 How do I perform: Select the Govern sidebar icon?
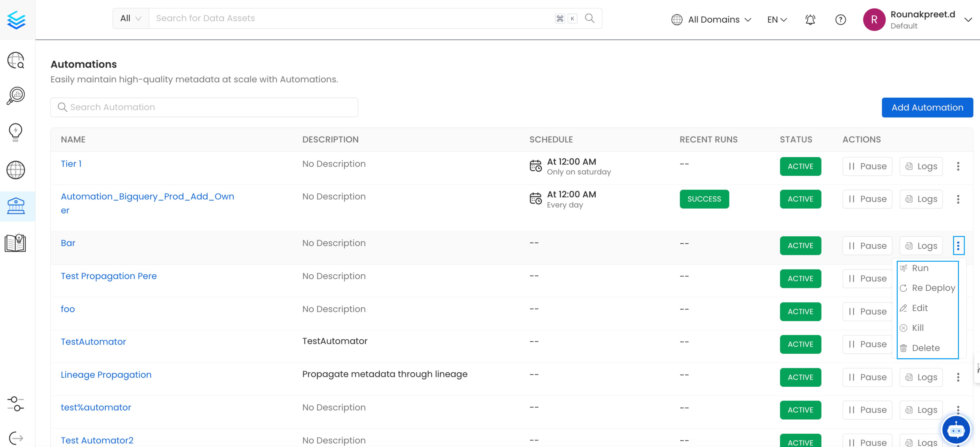(15, 206)
